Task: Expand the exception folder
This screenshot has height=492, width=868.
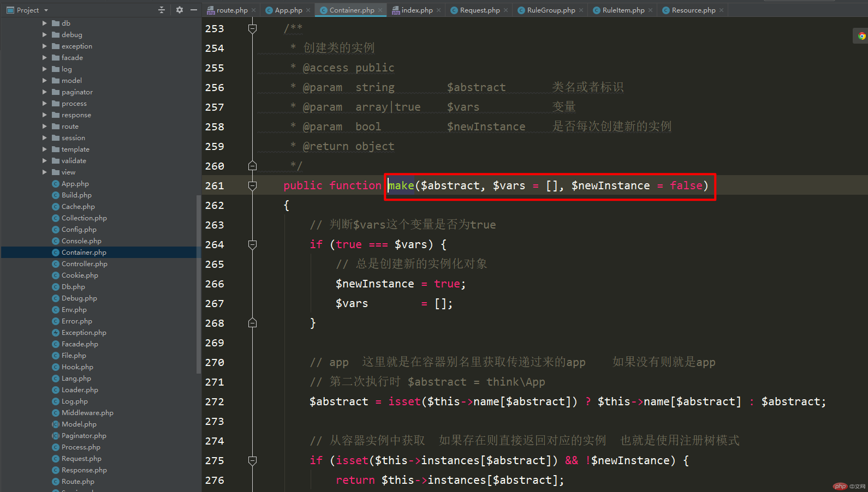Action: coord(45,46)
